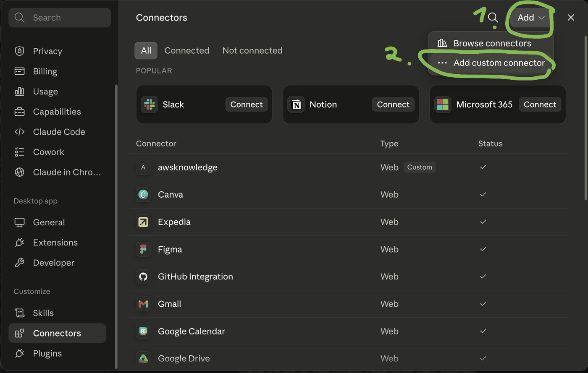Screen dimensions: 588x373
Task: Click the Figma logo icon
Action: (143, 249)
